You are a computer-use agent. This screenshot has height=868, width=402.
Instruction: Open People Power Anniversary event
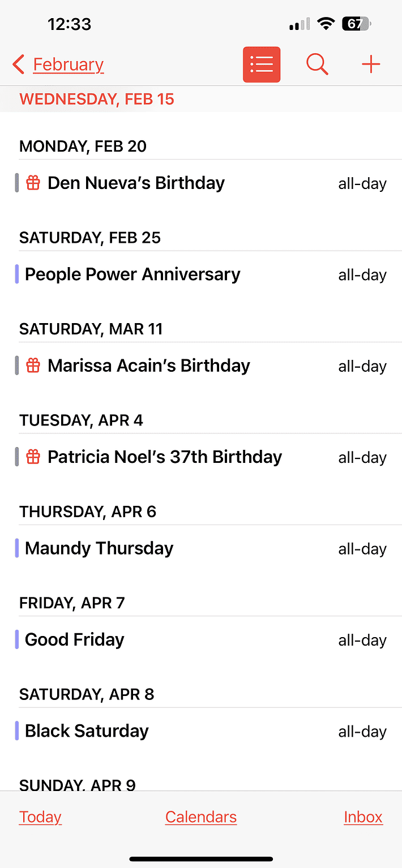click(x=133, y=274)
